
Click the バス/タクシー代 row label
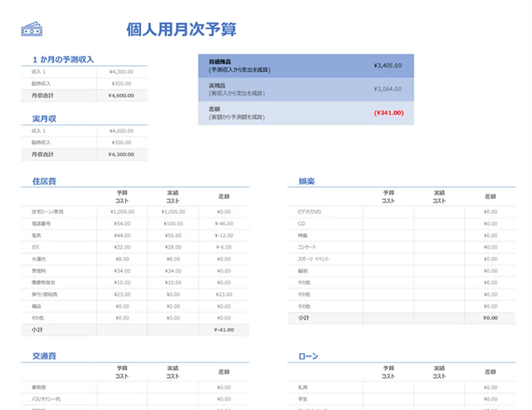[46, 399]
